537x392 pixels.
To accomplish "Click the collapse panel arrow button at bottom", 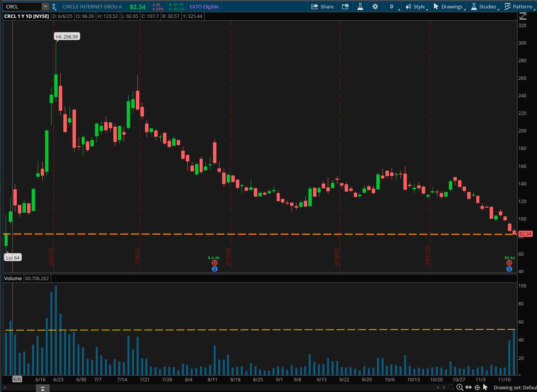I will (42, 389).
